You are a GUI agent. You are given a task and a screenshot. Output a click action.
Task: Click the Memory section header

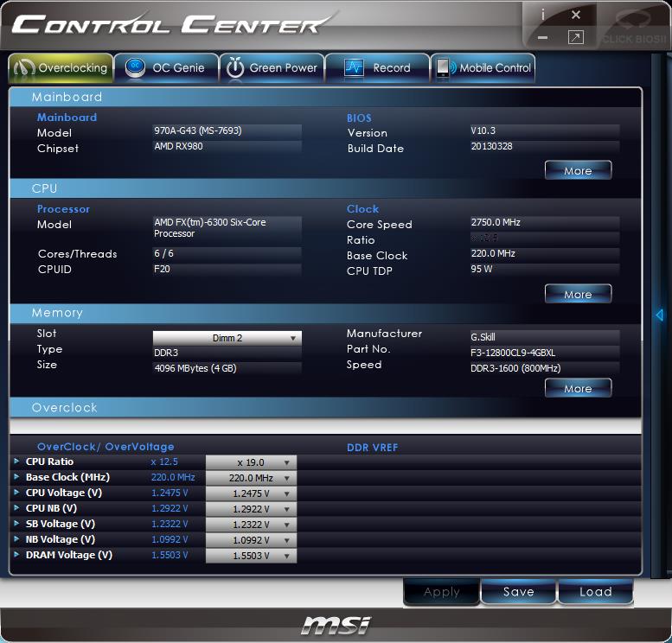pyautogui.click(x=325, y=313)
